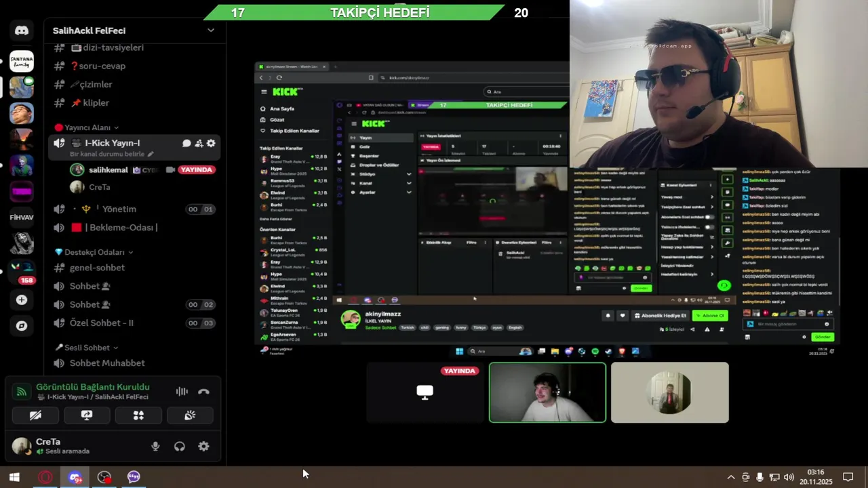
Task: Open the soundboard panel
Action: [190, 415]
